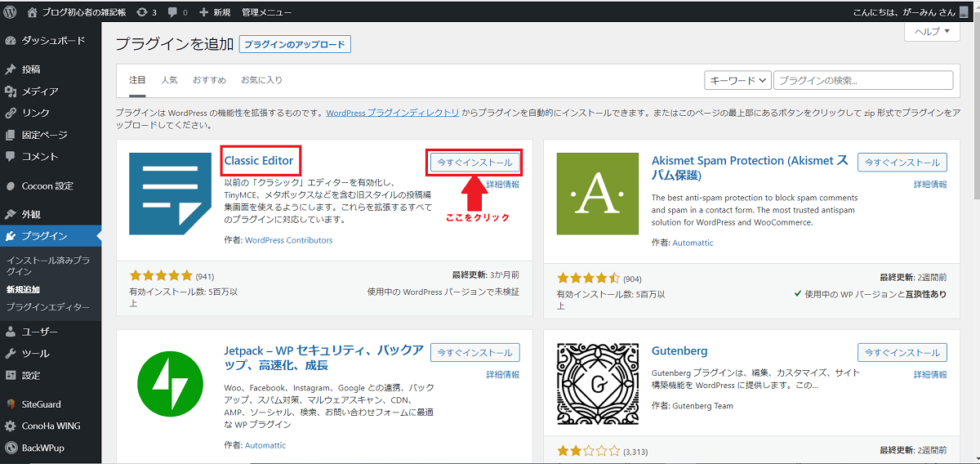Install Akismet with 今すぐインストール button
980x464 pixels.
[x=902, y=163]
